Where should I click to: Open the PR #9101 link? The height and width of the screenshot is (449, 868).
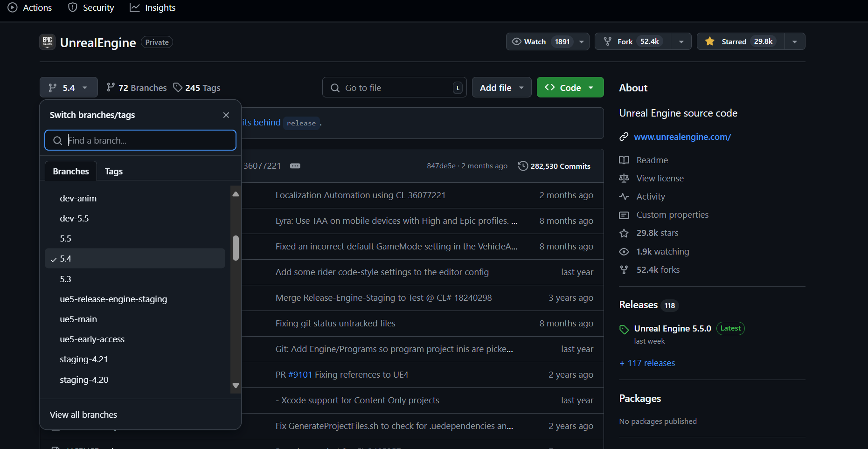tap(300, 375)
